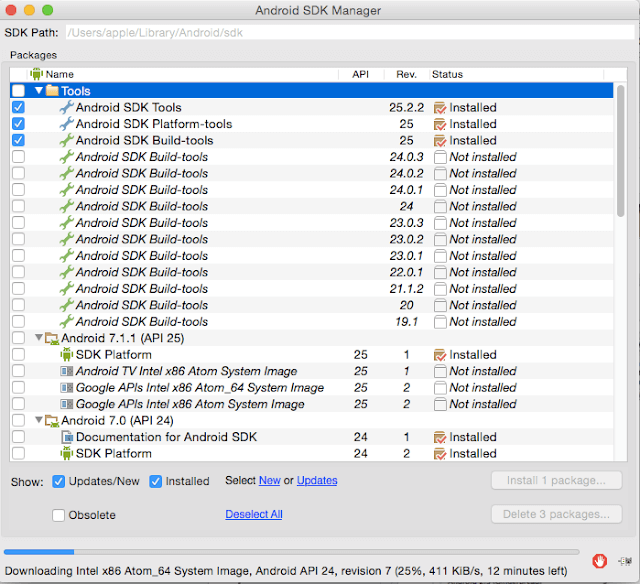Screen dimensions: 640x584
Task: Collapse the Android 7.1.1 (API 25) group
Action: (39, 338)
